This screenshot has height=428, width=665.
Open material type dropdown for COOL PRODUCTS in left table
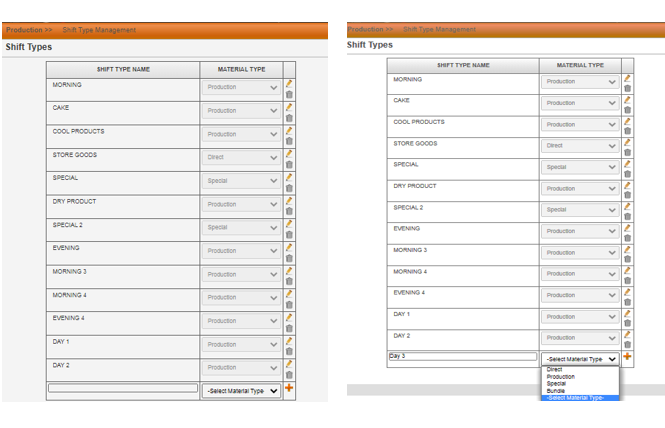242,134
